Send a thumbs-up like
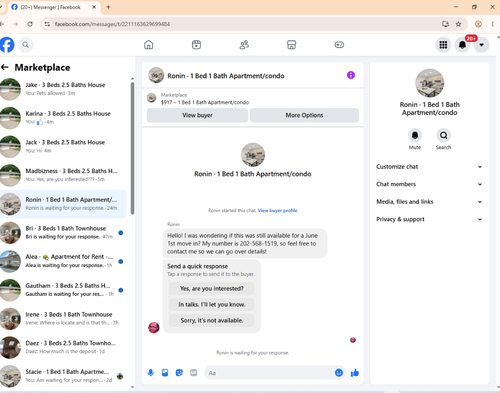The image size is (500, 393). 355,373
